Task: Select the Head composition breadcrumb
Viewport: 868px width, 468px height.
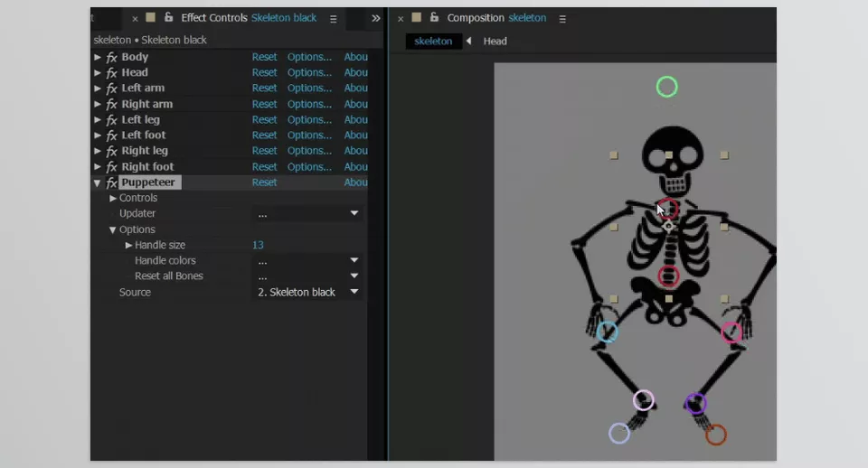Action: (x=495, y=42)
